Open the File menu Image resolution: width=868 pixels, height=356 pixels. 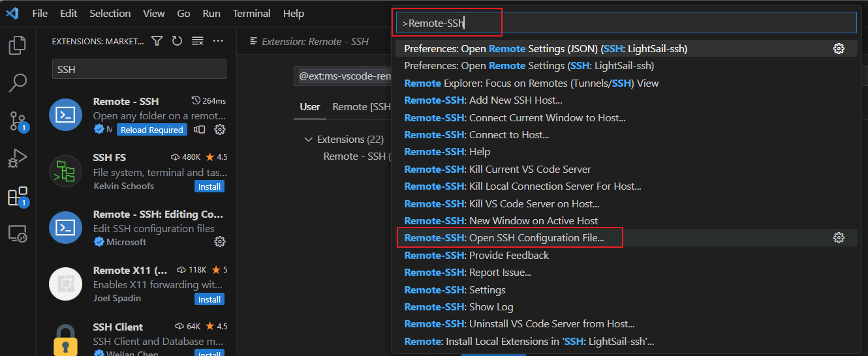coord(40,13)
